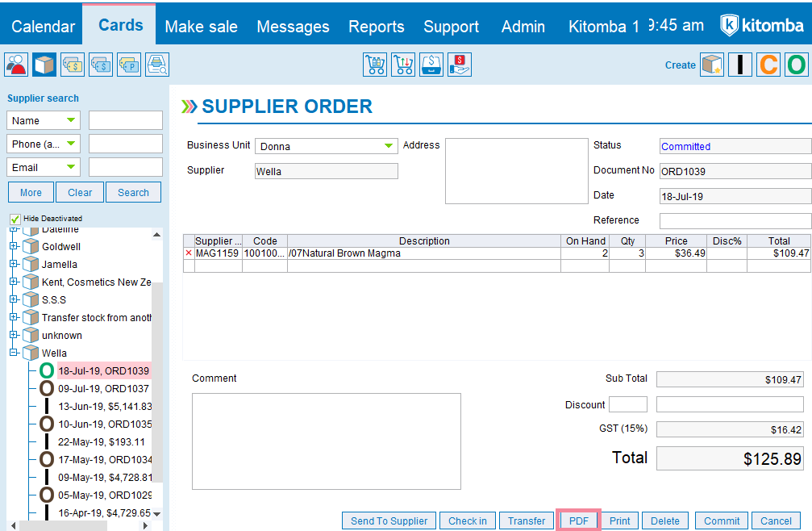Open the yellow price tag icon
The height and width of the screenshot is (531, 812).
coord(73,65)
